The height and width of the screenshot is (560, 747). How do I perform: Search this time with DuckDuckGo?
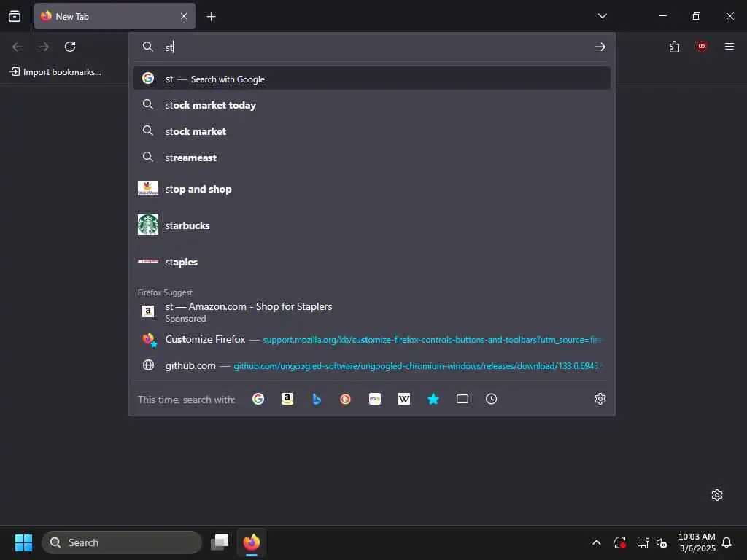point(345,399)
